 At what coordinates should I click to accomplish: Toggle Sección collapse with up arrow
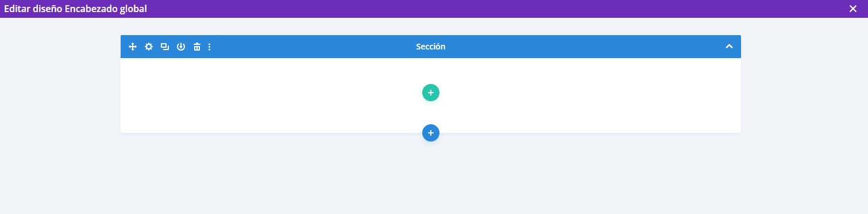click(729, 47)
